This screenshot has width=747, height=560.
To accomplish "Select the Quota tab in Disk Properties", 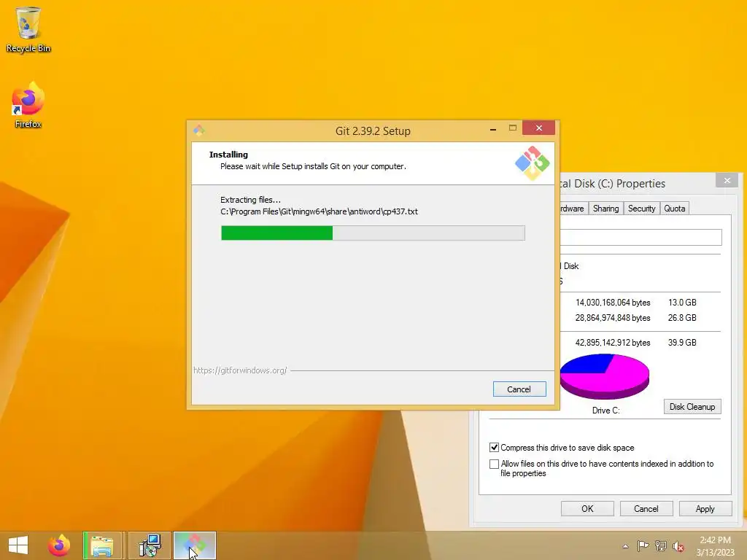I will 675,209.
